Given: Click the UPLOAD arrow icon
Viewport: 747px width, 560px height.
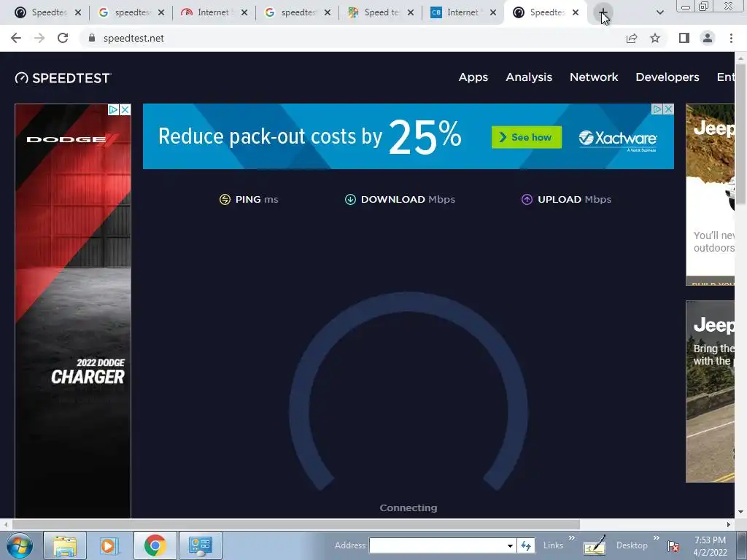Looking at the screenshot, I should 527,200.
